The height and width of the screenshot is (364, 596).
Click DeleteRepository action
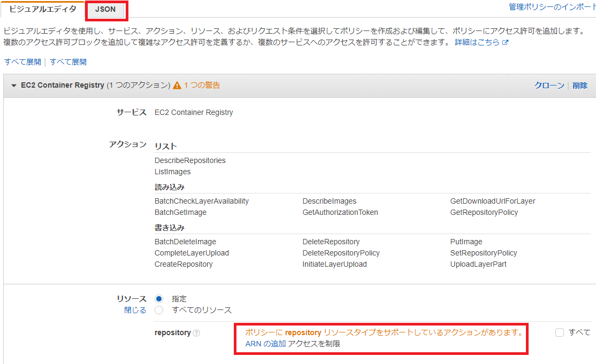331,242
